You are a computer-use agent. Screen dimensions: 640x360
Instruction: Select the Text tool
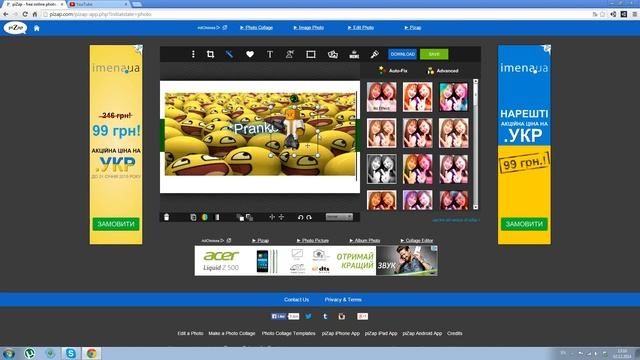pos(270,54)
